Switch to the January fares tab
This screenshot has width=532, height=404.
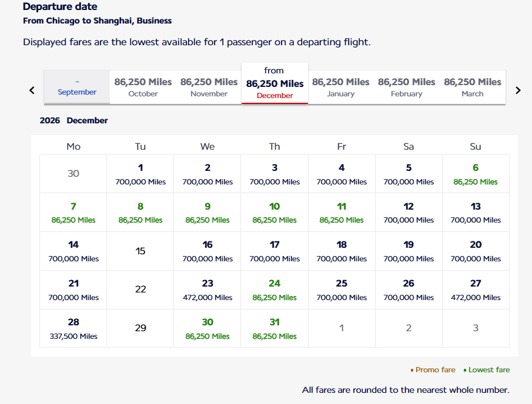[x=340, y=87]
